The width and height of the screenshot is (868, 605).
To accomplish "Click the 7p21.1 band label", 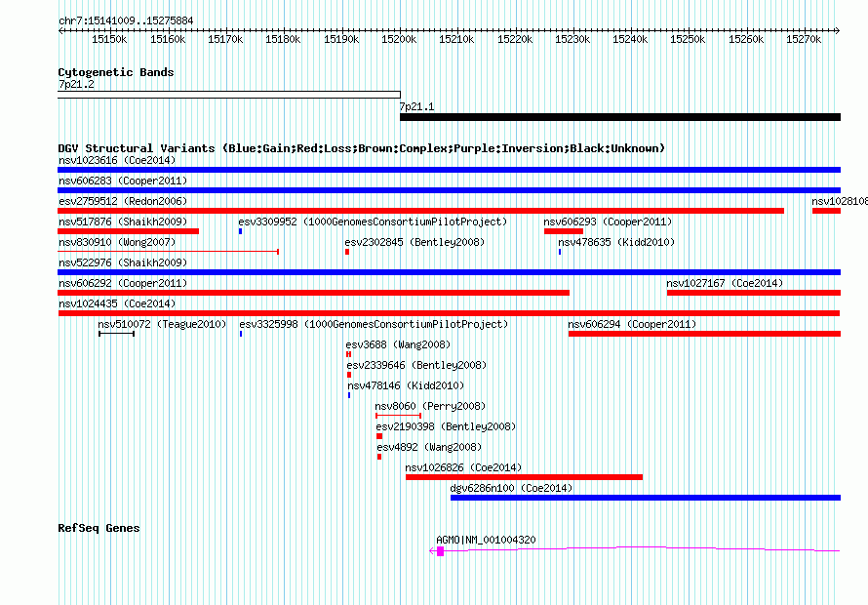I will click(416, 106).
